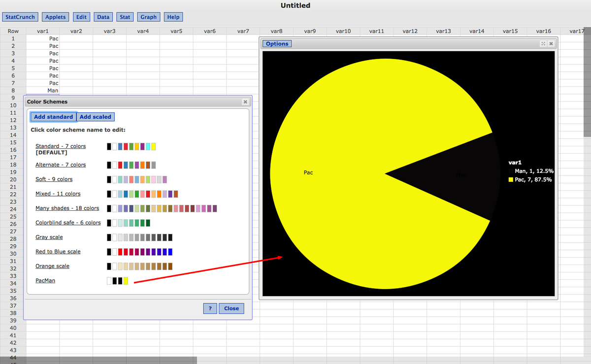
Task: Click the Add standard button
Action: pyautogui.click(x=53, y=117)
